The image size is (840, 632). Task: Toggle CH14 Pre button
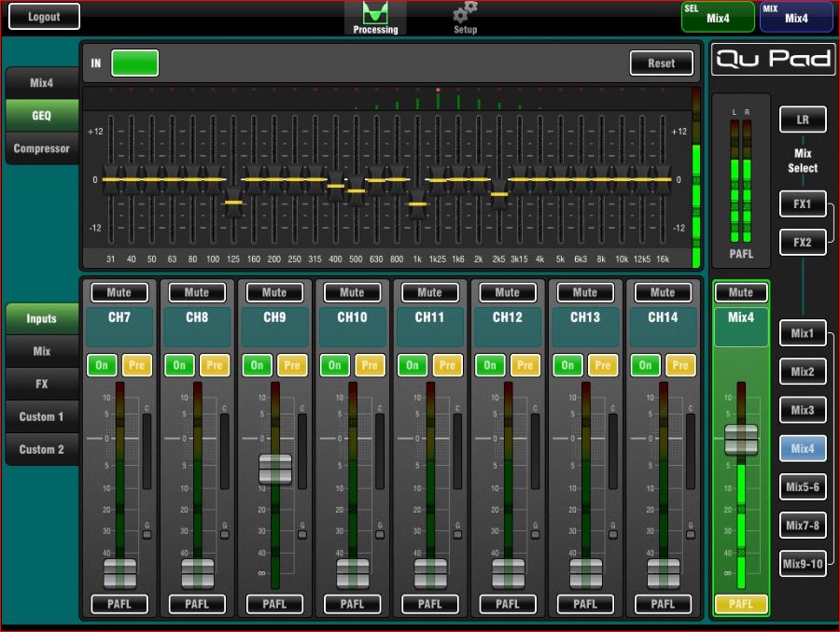tap(680, 365)
